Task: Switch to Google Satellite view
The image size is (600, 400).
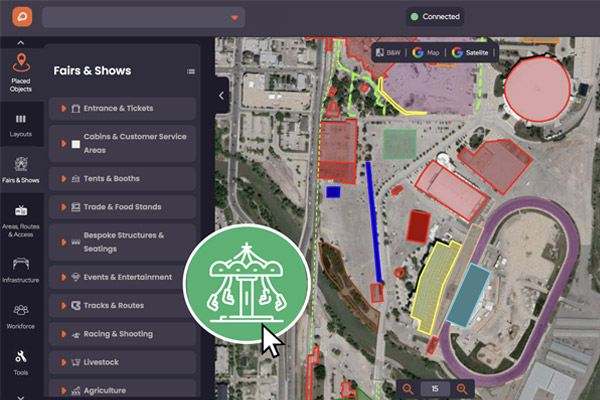Action: click(470, 52)
